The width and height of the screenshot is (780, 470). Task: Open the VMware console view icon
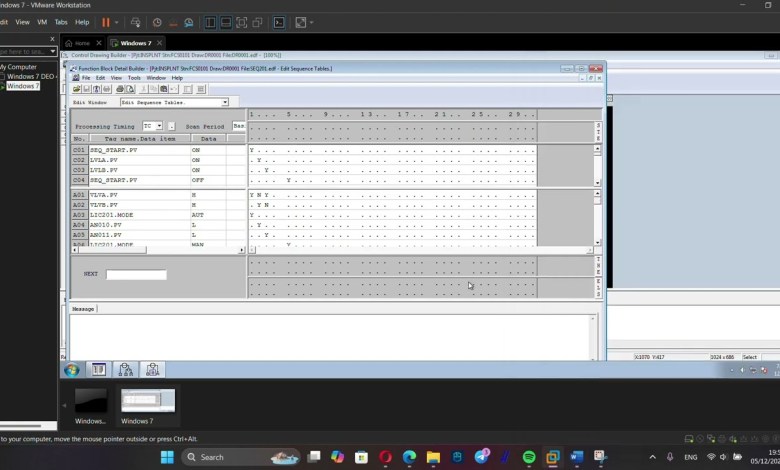point(279,22)
